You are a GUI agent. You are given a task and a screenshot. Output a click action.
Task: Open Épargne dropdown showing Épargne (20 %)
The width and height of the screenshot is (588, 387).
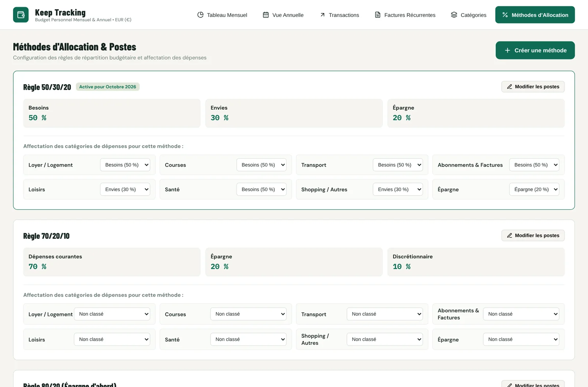click(534, 189)
